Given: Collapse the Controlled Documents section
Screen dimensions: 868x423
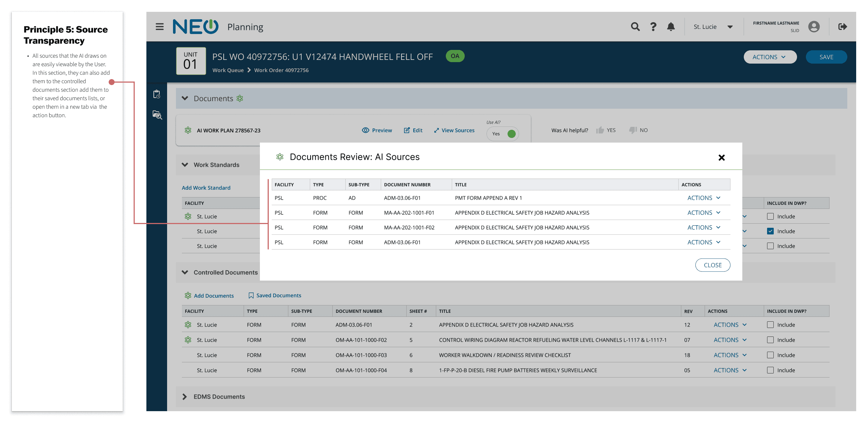Looking at the screenshot, I should point(184,273).
